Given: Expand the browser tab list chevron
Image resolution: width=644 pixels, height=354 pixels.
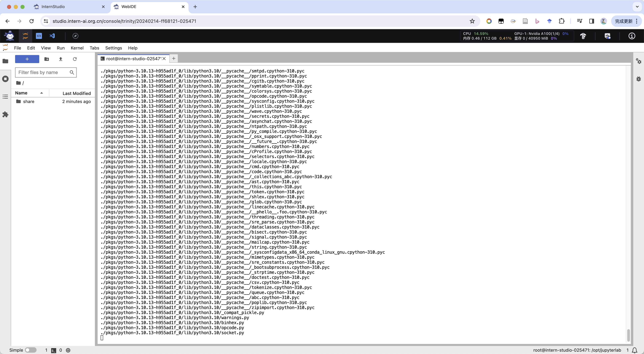Looking at the screenshot, I should tap(637, 7).
